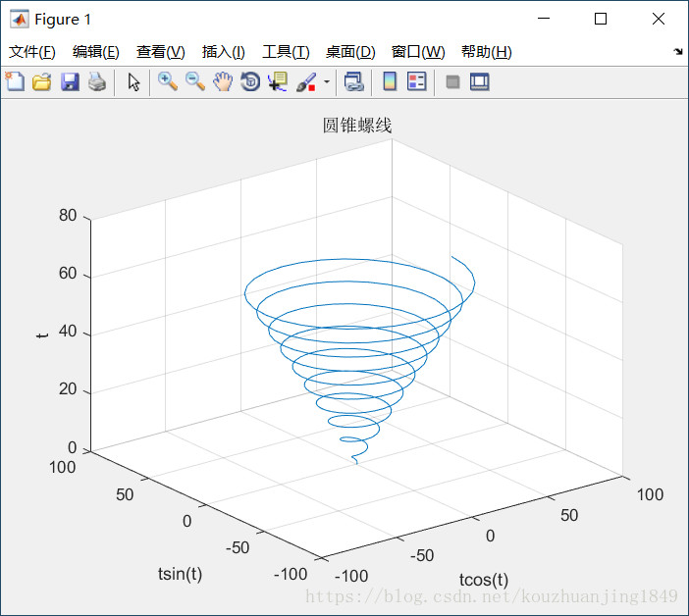The width and height of the screenshot is (689, 616).
Task: Click the Hide Plot Tools icon
Action: (452, 81)
